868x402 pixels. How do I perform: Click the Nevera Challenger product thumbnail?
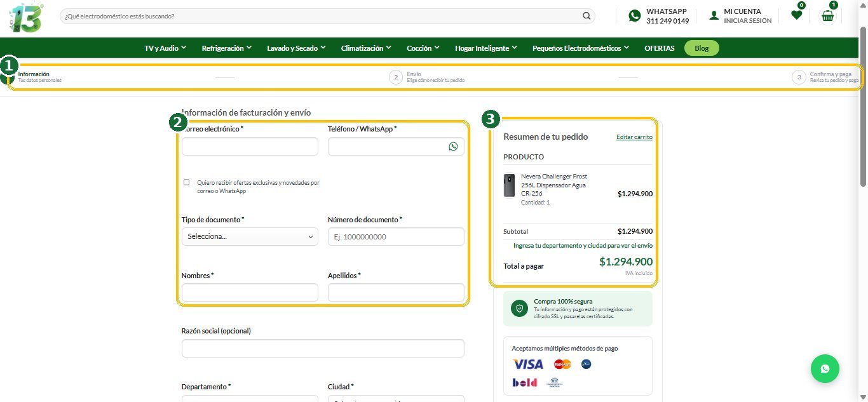[x=510, y=185]
